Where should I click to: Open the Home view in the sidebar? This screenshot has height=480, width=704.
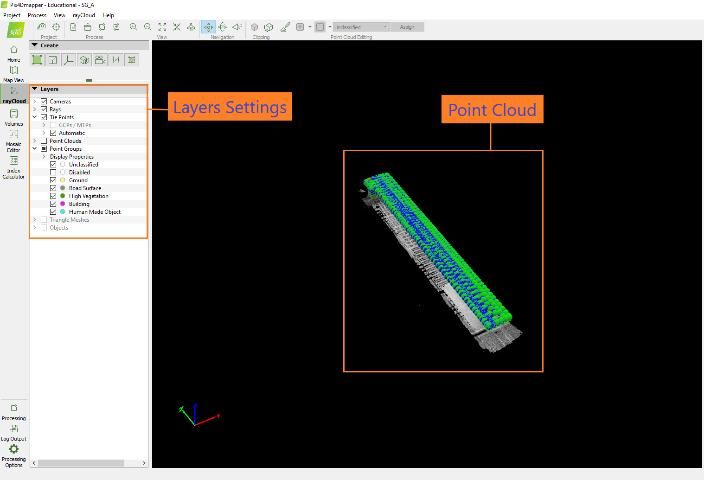coord(14,52)
